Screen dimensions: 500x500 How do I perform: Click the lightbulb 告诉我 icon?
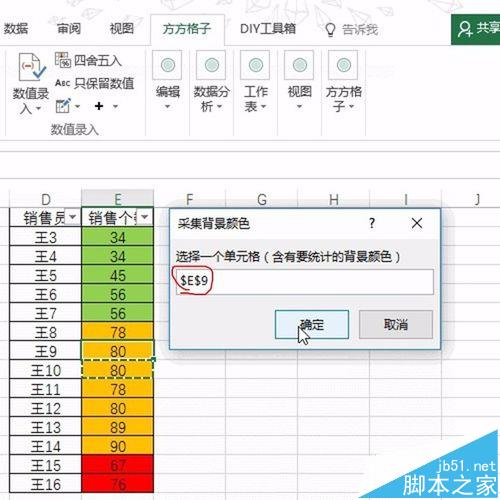330,30
